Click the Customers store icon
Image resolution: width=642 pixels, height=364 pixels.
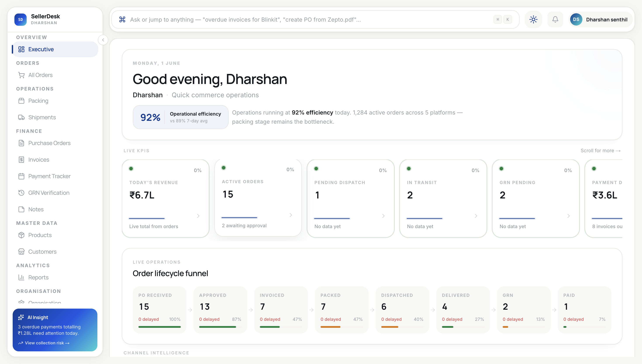(x=22, y=251)
